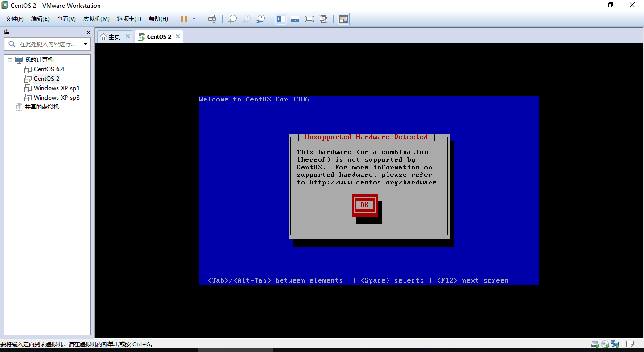Image resolution: width=644 pixels, height=352 pixels.
Task: Send Ctrl+Alt+Del to the virtual machine
Action: click(212, 19)
